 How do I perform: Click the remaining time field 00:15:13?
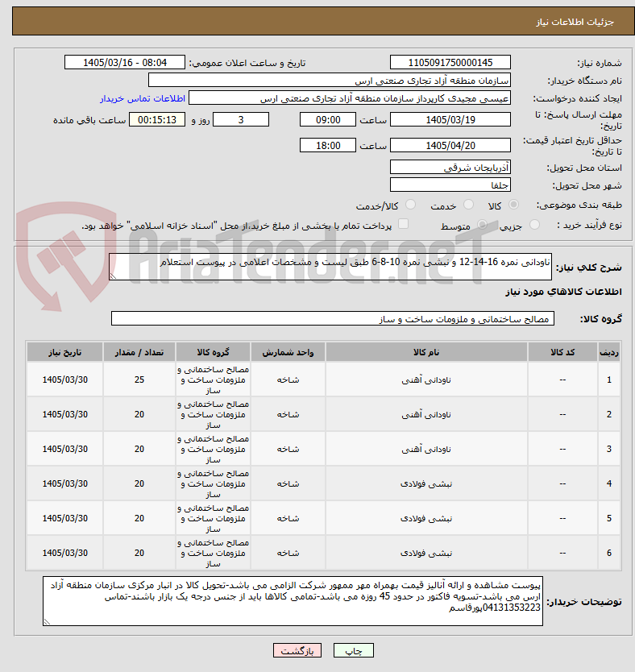click(x=157, y=119)
